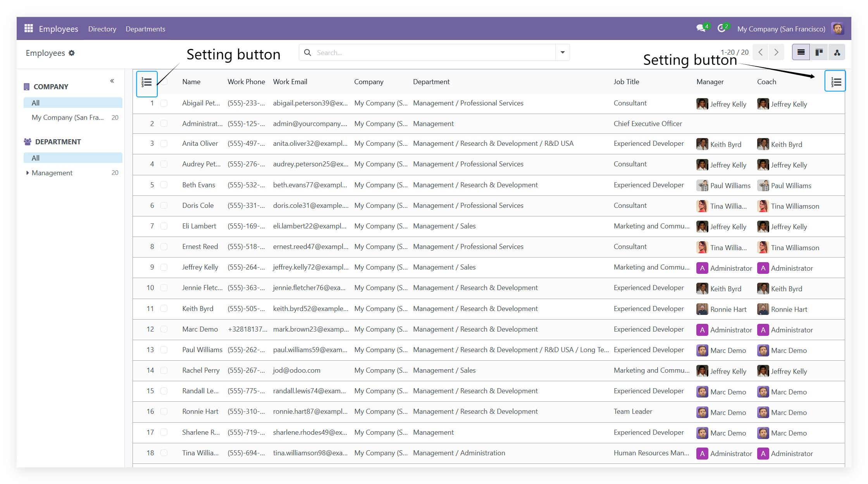Click Jeffrey Kelly manager avatar in Abigail's row

tap(702, 104)
